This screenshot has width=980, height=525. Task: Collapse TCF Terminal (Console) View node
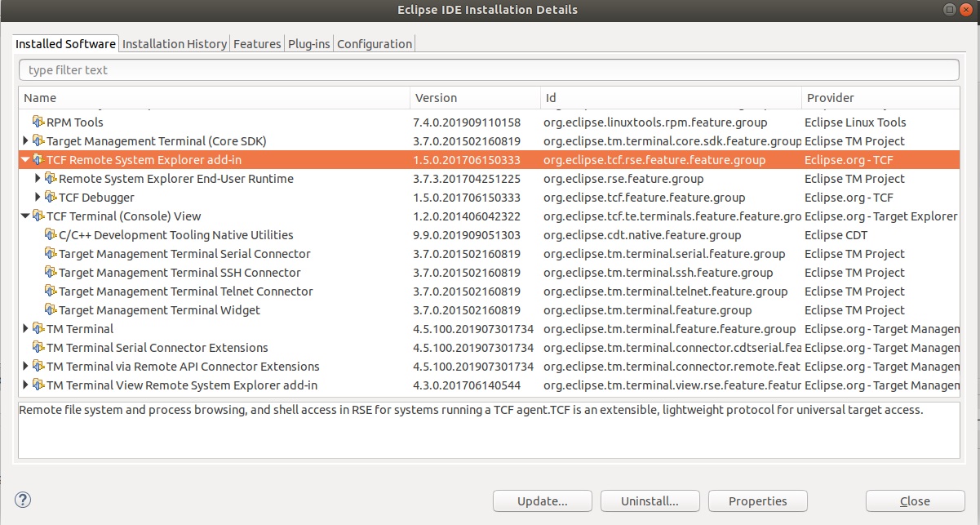pyautogui.click(x=26, y=216)
